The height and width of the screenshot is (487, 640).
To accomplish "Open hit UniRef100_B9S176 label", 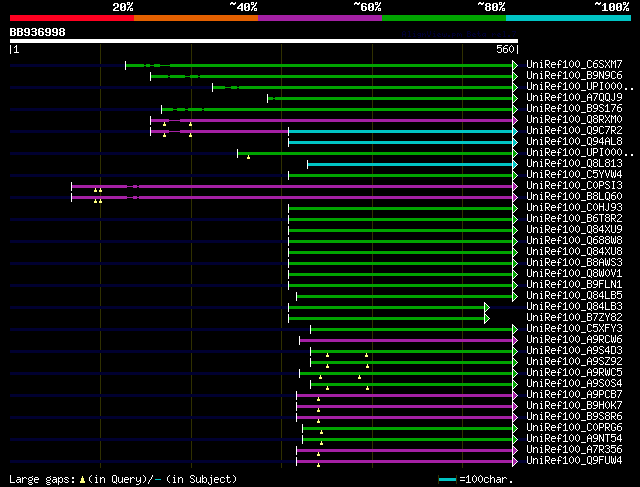I will pyautogui.click(x=574, y=109).
